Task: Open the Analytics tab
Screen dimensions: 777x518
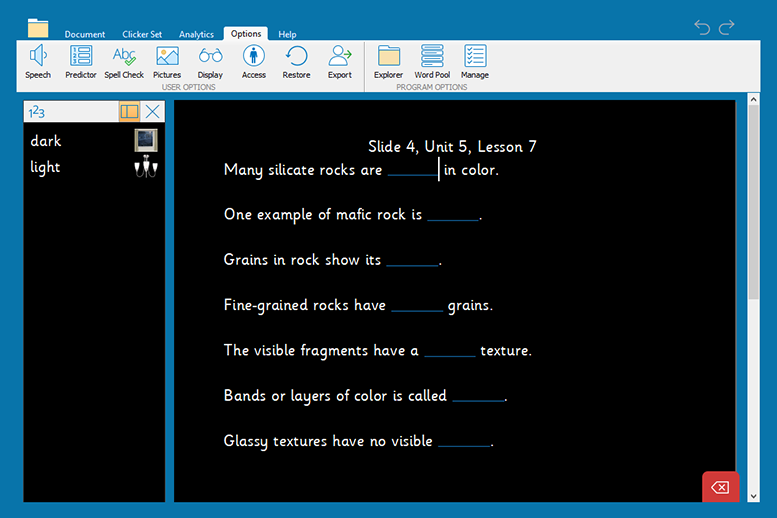Action: [196, 34]
